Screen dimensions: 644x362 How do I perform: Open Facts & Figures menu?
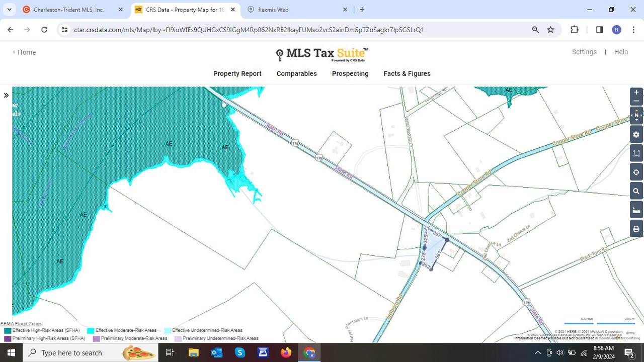(407, 73)
